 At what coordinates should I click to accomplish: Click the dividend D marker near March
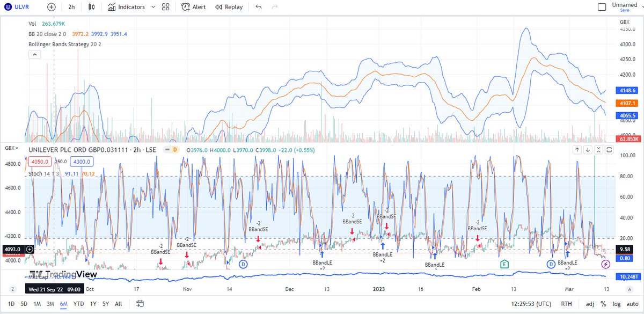(551, 264)
